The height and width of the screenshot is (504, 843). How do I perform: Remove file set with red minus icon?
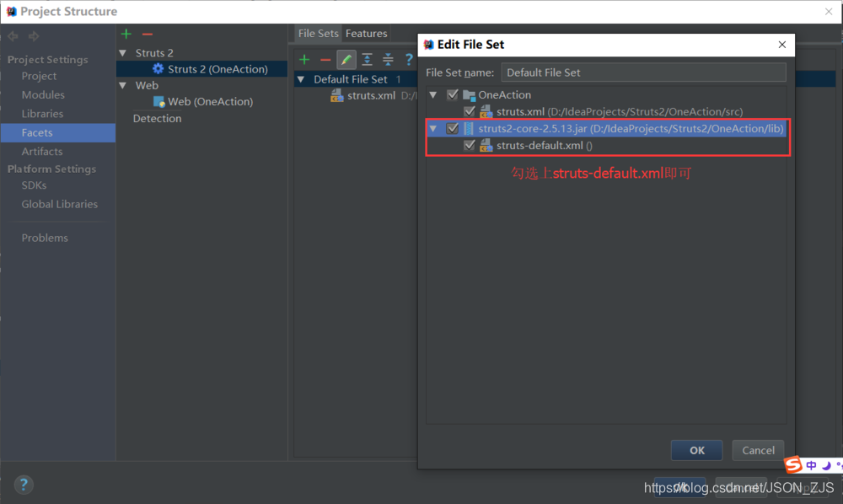pos(325,60)
